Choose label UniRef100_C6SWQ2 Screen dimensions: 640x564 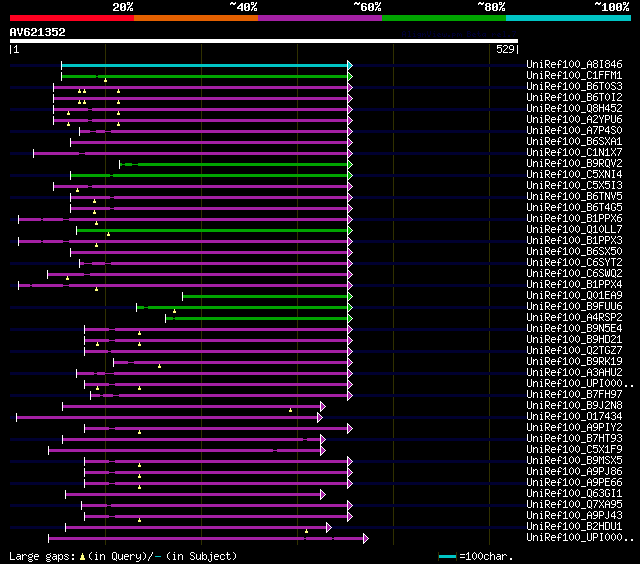[574, 274]
